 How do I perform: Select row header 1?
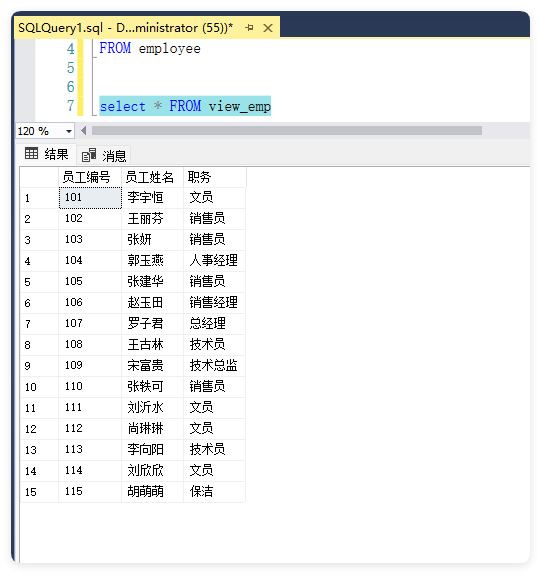40,198
